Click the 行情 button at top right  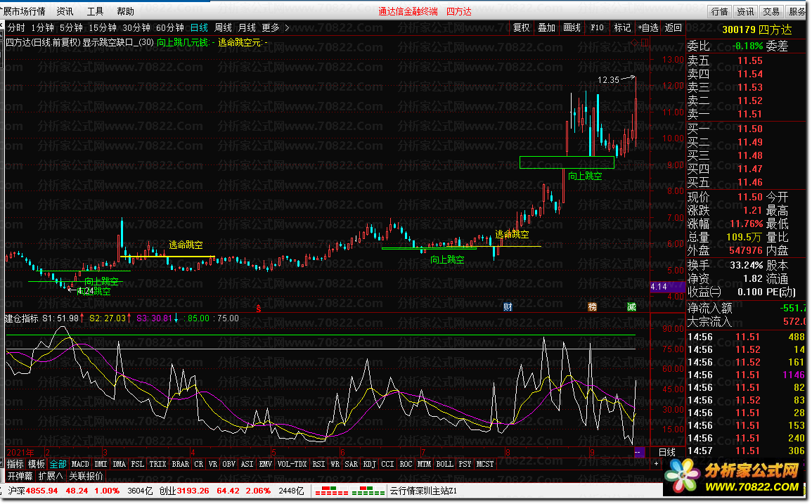tap(719, 11)
